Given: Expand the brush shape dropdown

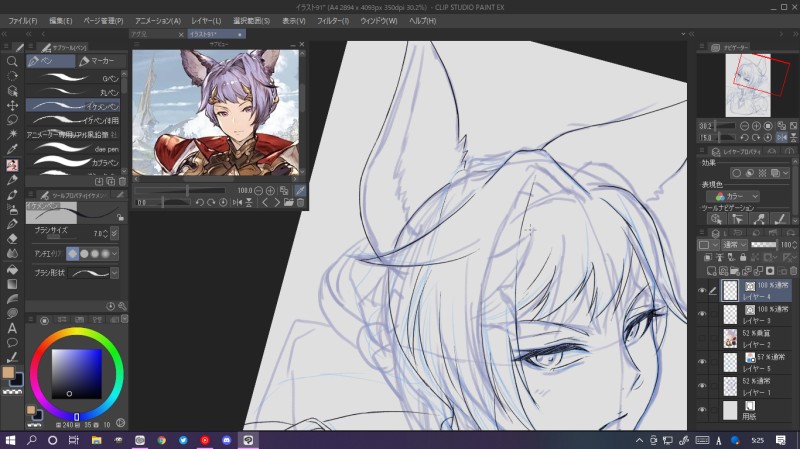Looking at the screenshot, I should click(114, 273).
